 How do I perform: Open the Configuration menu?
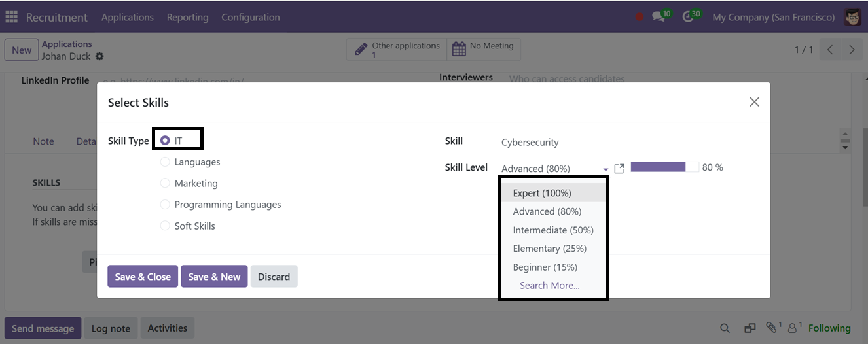point(251,17)
